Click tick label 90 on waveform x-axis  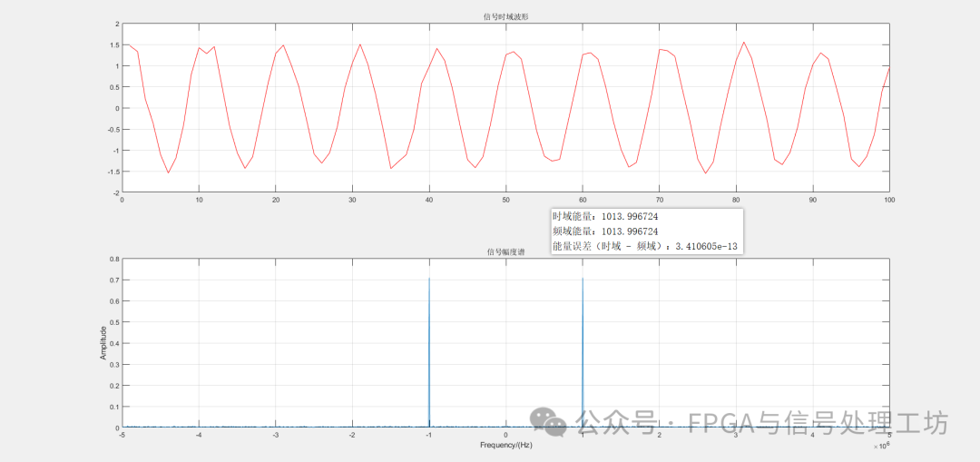pyautogui.click(x=812, y=200)
